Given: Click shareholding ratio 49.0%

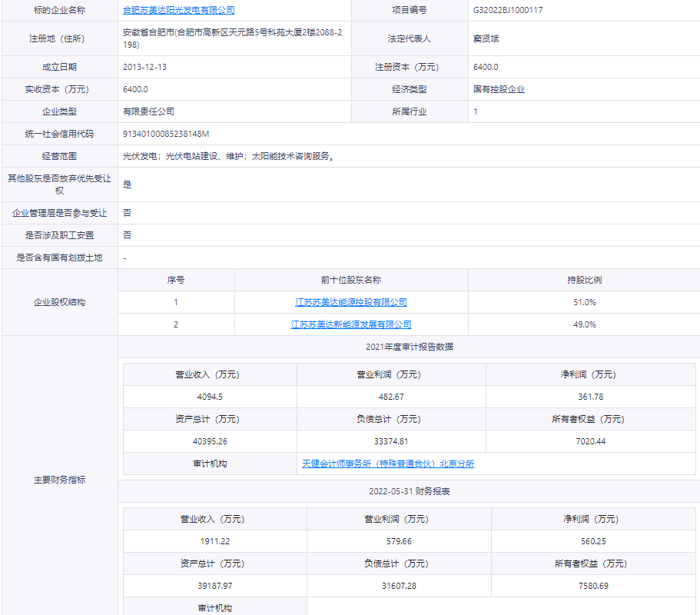Looking at the screenshot, I should point(585,324).
